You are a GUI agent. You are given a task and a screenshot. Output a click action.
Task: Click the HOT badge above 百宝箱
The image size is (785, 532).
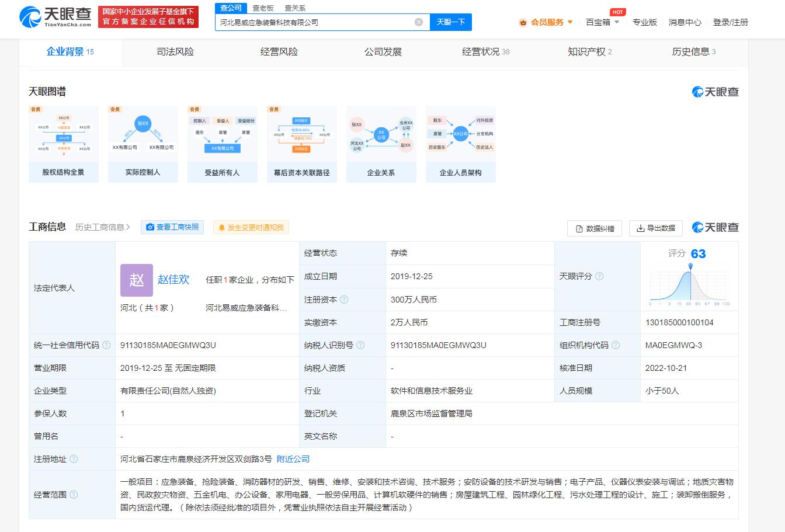(618, 12)
